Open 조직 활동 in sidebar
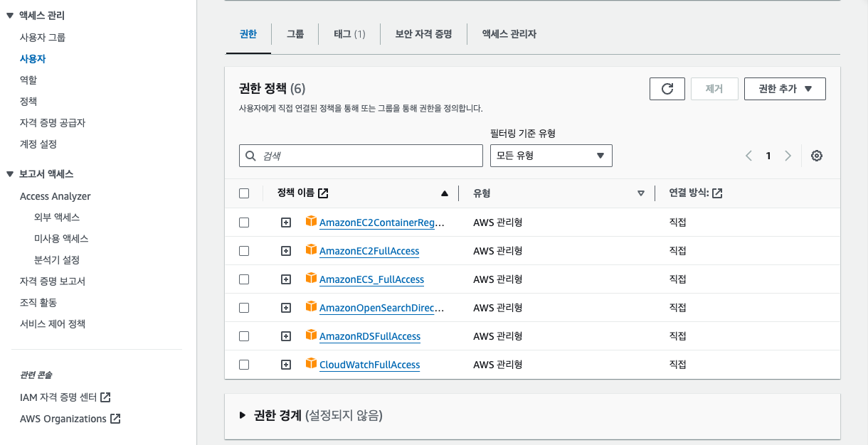 (x=38, y=303)
